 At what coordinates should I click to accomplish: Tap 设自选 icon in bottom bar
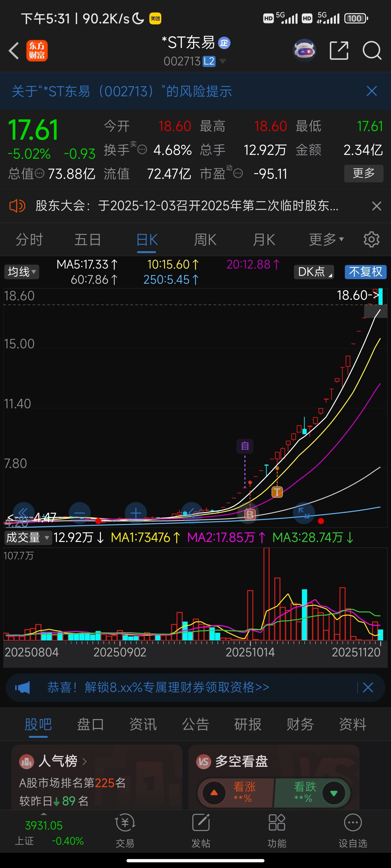click(352, 823)
